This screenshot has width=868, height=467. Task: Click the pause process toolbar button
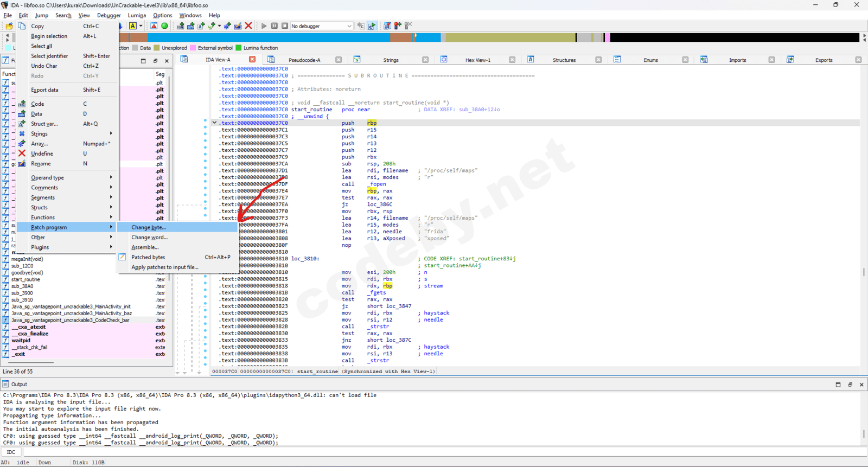tap(275, 26)
